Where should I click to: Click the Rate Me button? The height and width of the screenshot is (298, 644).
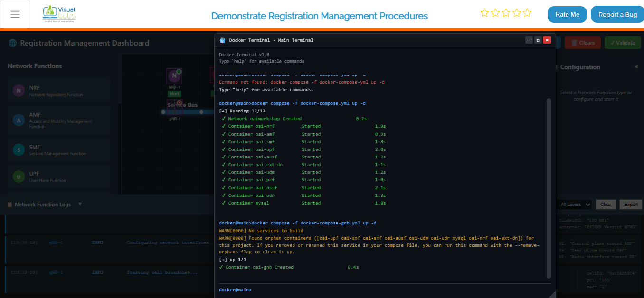[x=567, y=15]
